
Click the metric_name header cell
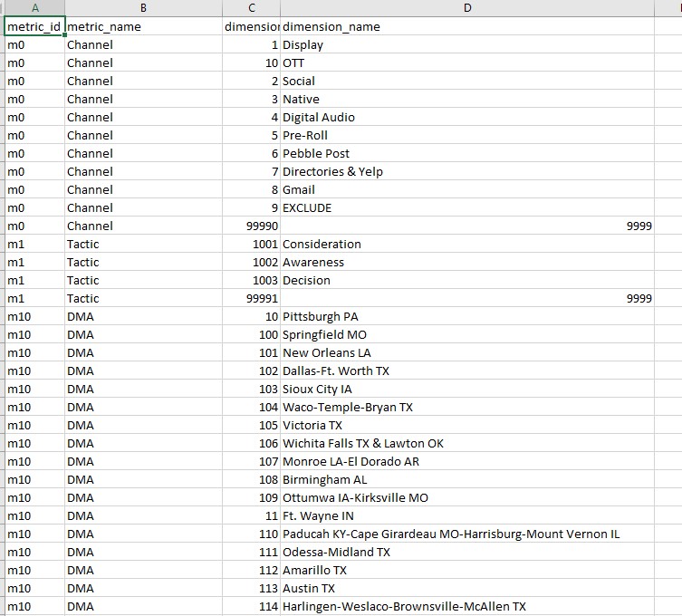pos(143,26)
